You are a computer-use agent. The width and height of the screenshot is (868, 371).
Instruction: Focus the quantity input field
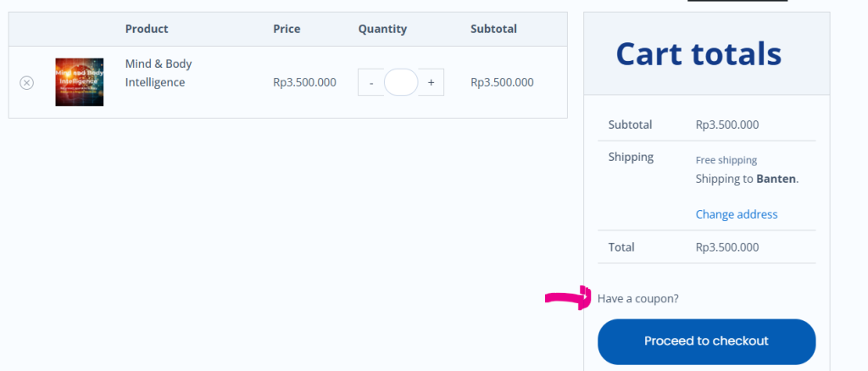(401, 82)
